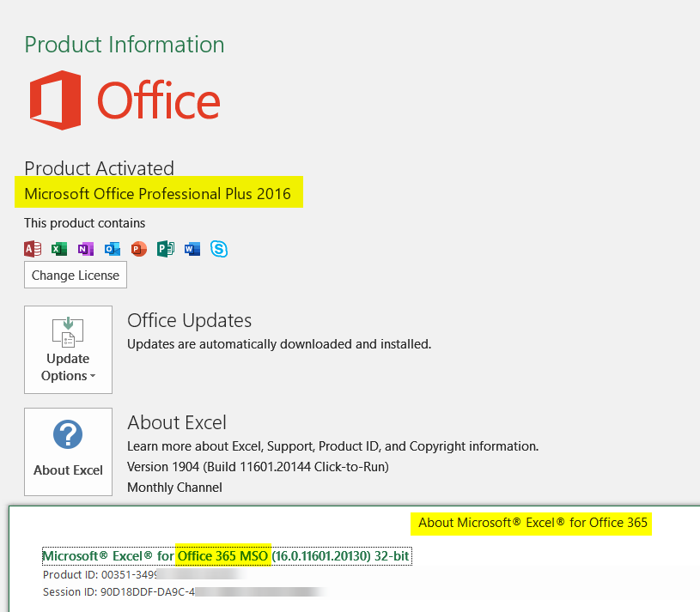Click This product contains label

tap(85, 223)
